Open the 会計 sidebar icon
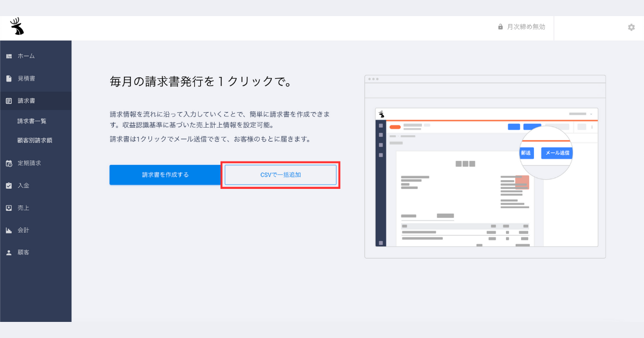Viewport: 644px width, 338px height. (9, 230)
